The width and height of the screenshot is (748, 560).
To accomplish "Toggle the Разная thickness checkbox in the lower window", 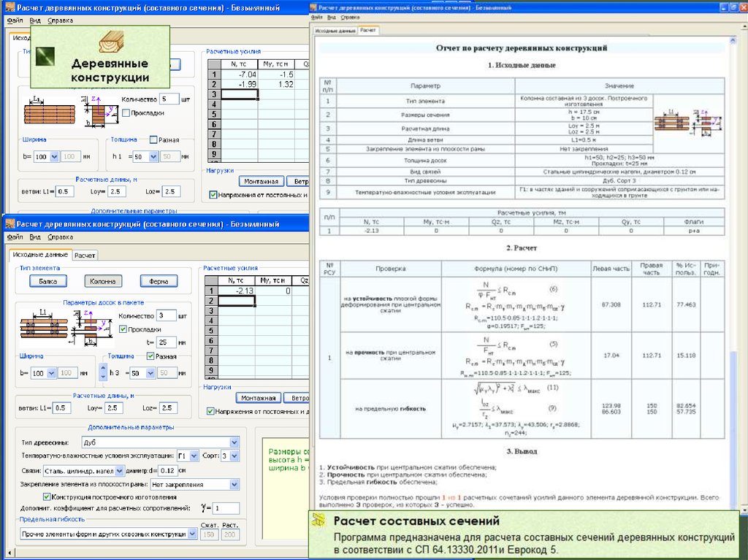I will pos(150,356).
